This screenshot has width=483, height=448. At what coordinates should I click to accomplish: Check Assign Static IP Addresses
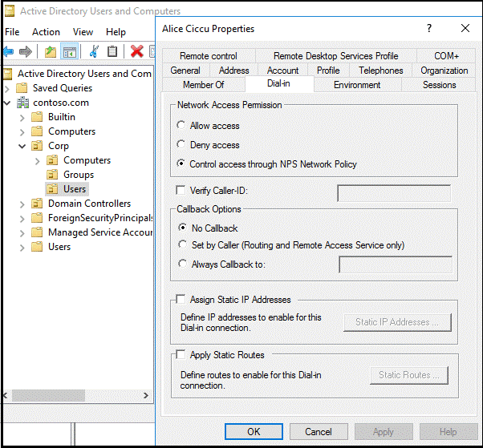pyautogui.click(x=181, y=299)
